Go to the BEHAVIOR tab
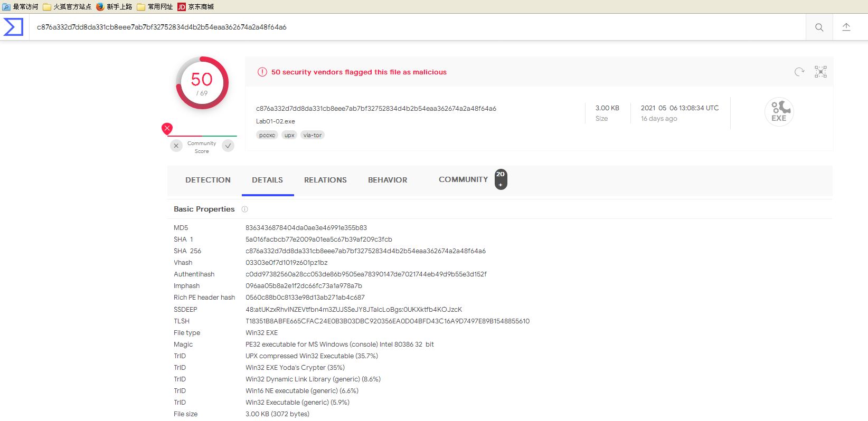This screenshot has height=421, width=868. tap(388, 180)
